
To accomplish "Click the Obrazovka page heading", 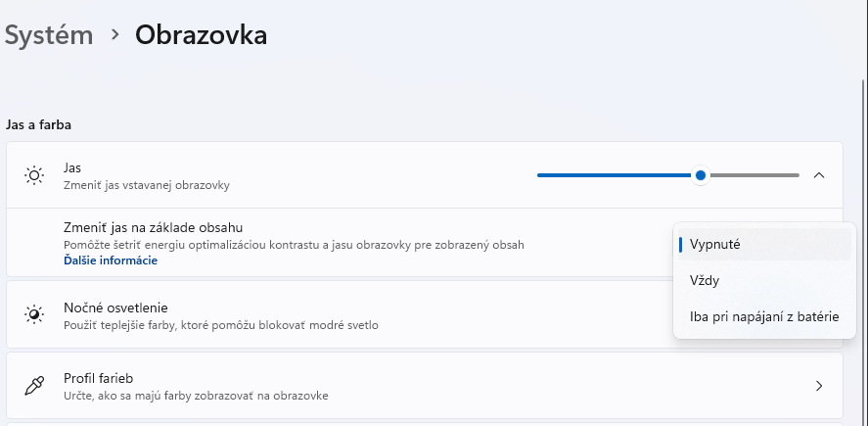I will point(201,35).
